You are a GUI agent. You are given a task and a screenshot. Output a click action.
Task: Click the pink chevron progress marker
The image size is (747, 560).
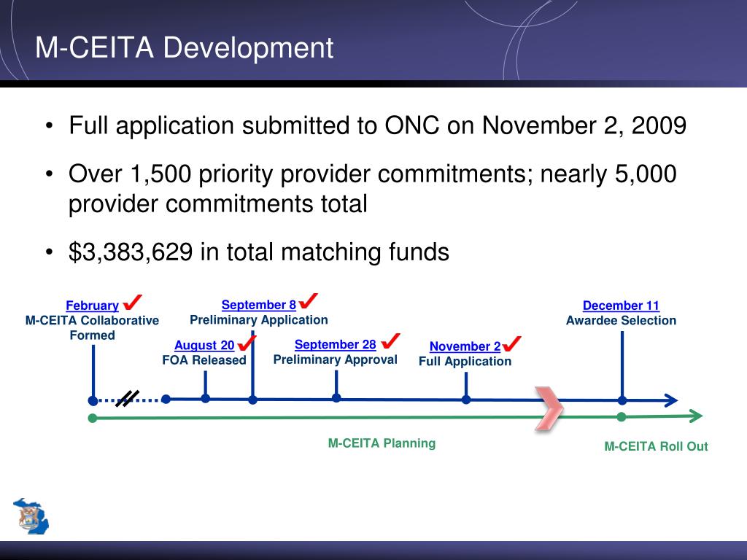pos(549,409)
